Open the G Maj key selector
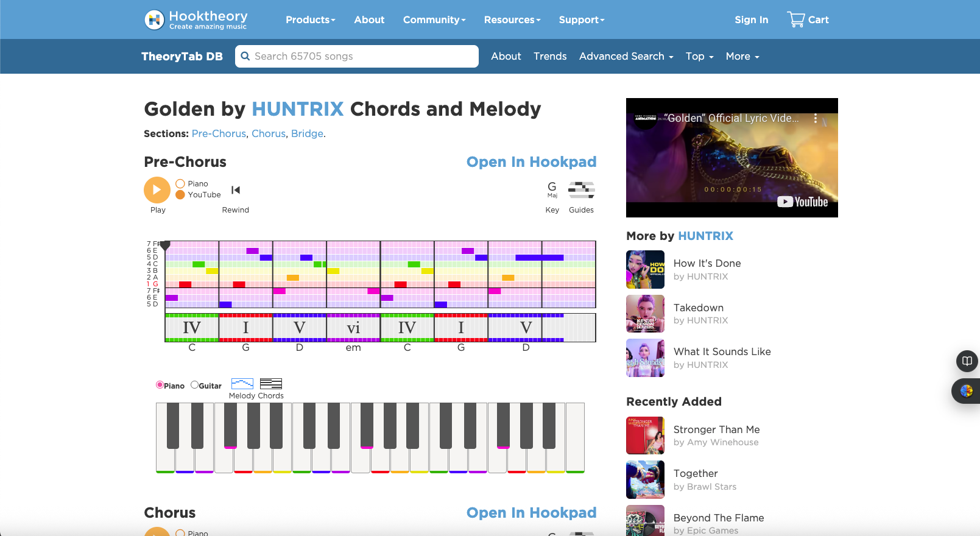Viewport: 980px width, 536px height. point(552,189)
